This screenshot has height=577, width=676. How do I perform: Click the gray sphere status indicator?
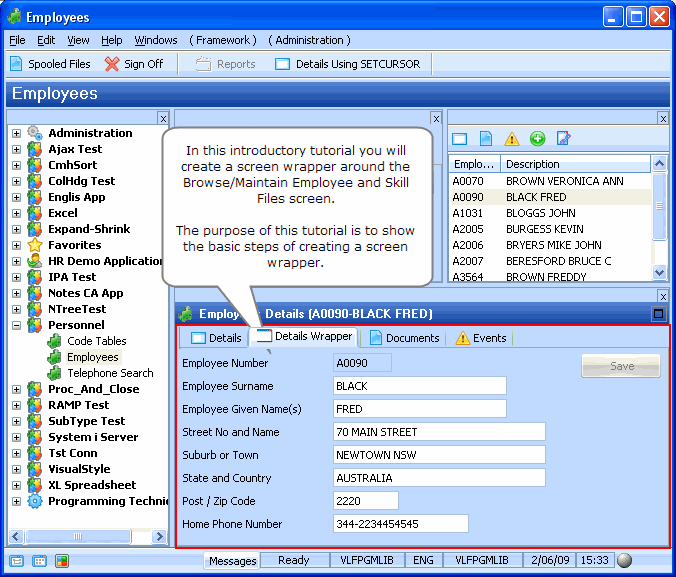pyautogui.click(x=624, y=561)
